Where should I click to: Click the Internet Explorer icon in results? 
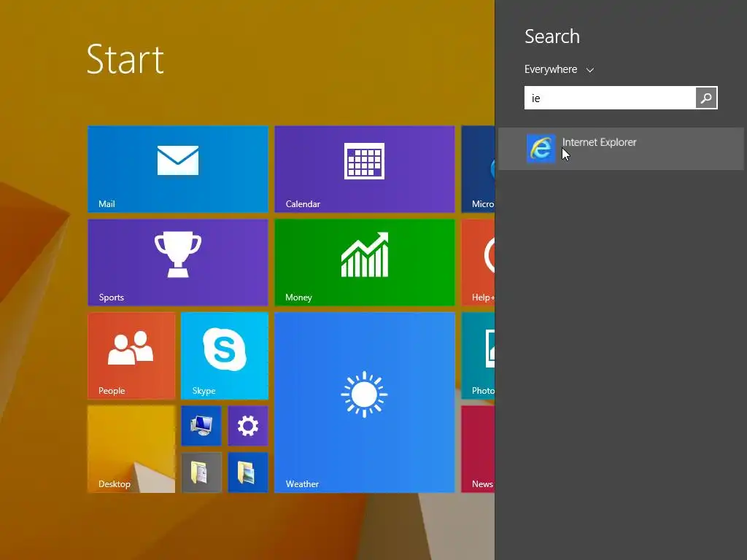541,149
